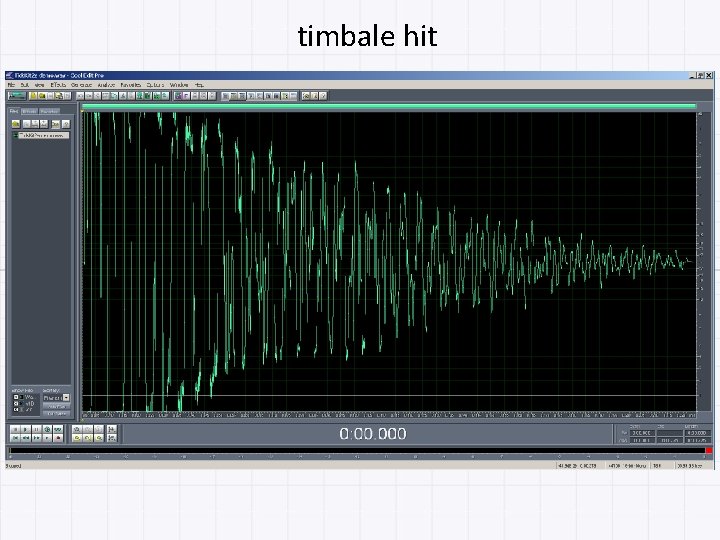Start playback with the Play button
This screenshot has height=540, width=720.
26,429
